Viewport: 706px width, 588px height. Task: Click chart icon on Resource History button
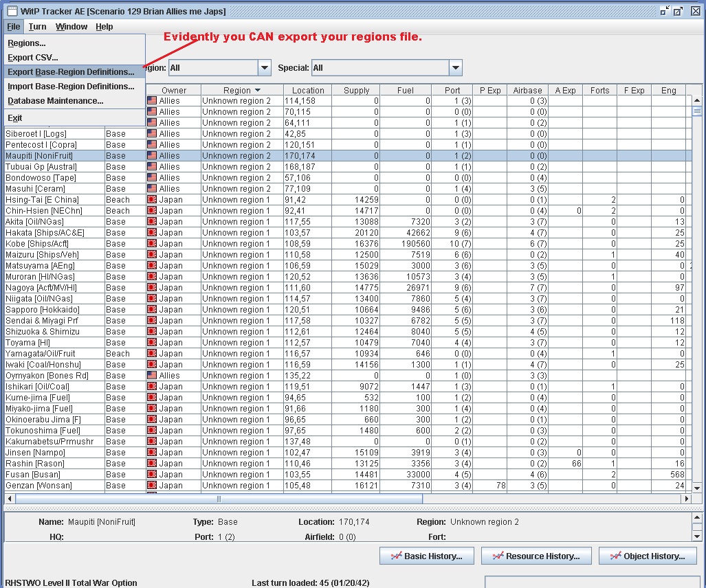coord(498,556)
